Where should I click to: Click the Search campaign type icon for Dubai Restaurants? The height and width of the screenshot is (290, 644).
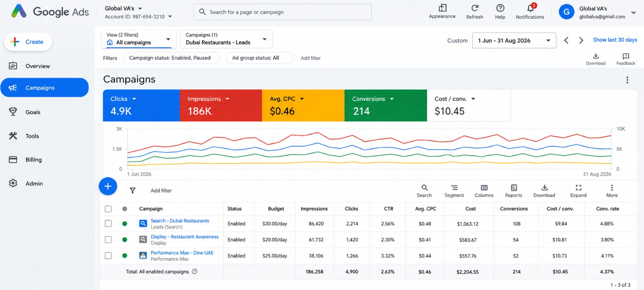[143, 223]
